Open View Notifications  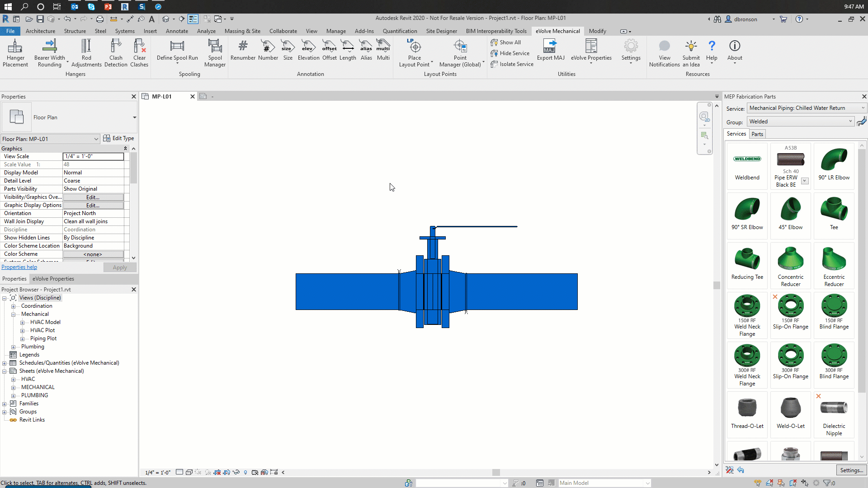pyautogui.click(x=664, y=53)
